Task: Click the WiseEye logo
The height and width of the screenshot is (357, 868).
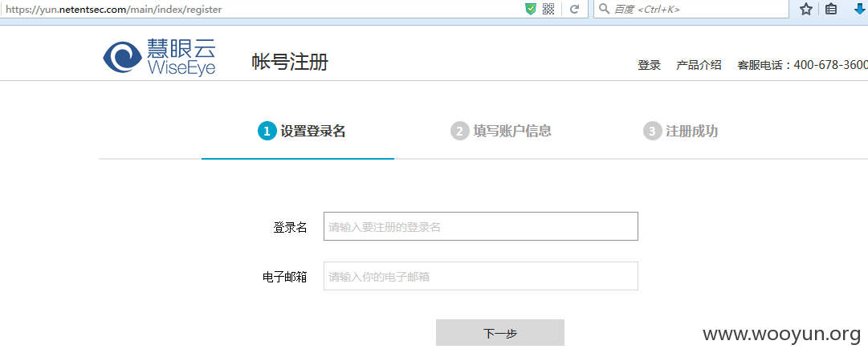Action: (160, 56)
